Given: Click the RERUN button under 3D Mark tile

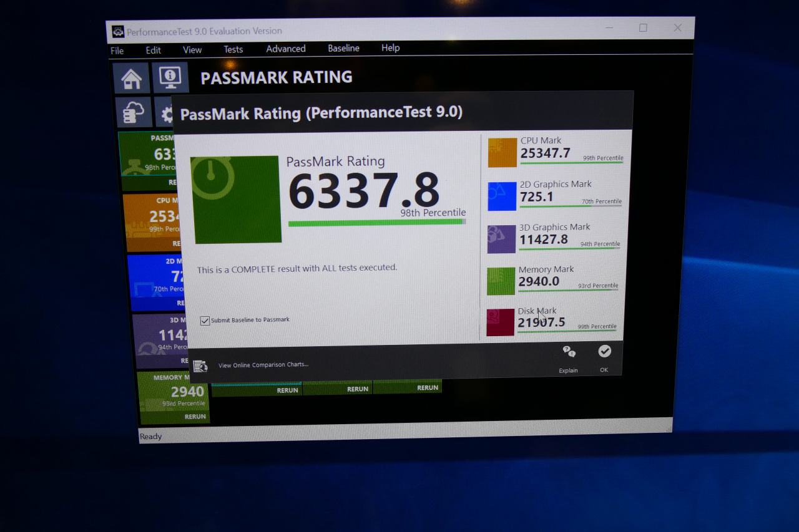Looking at the screenshot, I should (184, 360).
